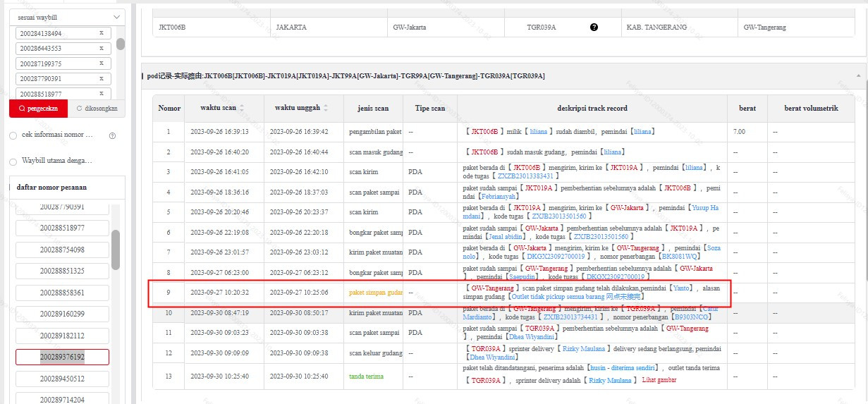Click the tanda terima scan type
This screenshot has width=868, height=404.
pos(366,377)
